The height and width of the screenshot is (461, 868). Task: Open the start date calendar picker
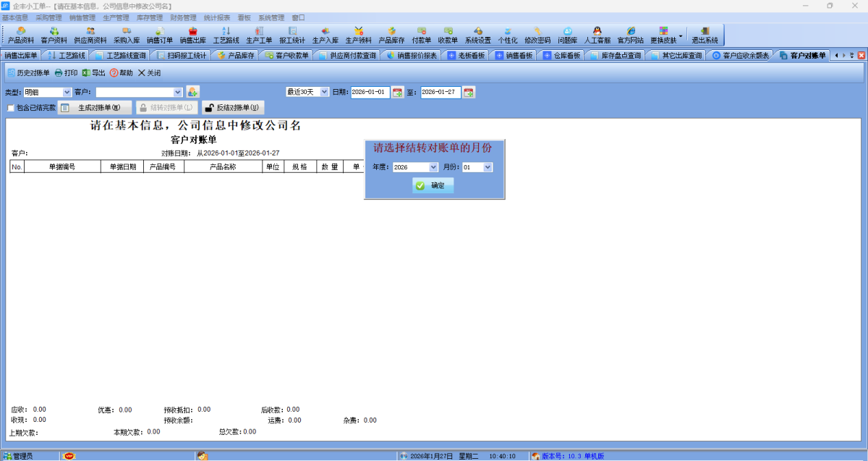397,92
